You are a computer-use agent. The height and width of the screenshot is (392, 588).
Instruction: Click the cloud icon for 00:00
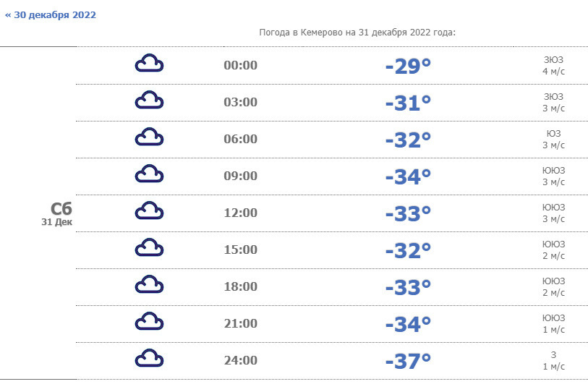pyautogui.click(x=149, y=64)
